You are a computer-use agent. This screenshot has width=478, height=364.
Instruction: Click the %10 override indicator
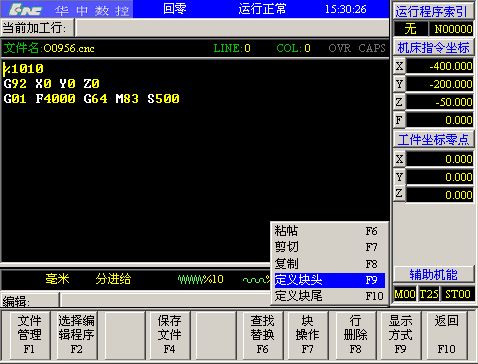pos(201,279)
